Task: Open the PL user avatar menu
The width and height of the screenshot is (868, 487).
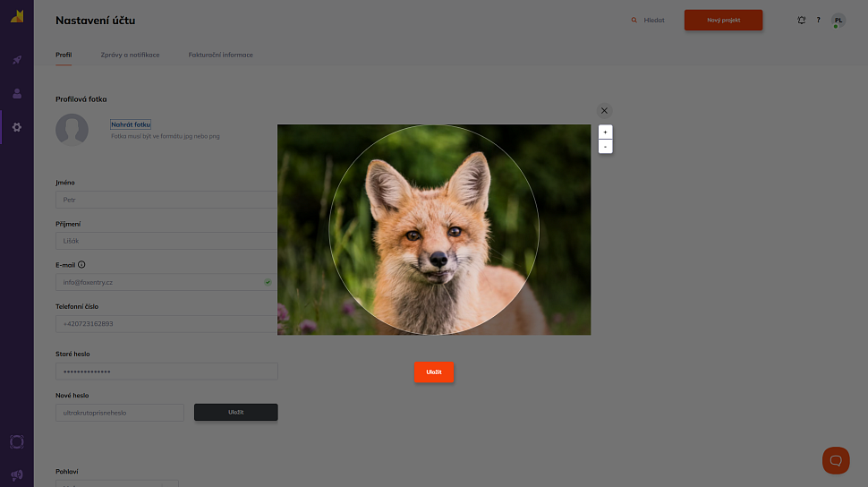Action: (x=838, y=20)
